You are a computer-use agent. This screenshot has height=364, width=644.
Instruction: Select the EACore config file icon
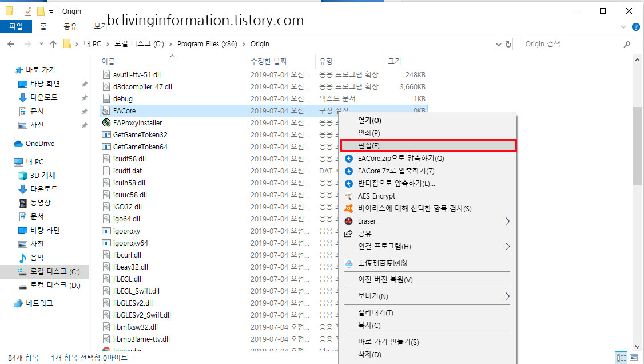[x=106, y=111]
